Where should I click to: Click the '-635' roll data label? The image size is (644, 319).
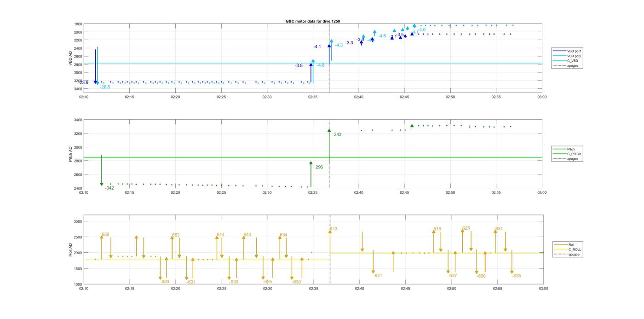click(516, 276)
